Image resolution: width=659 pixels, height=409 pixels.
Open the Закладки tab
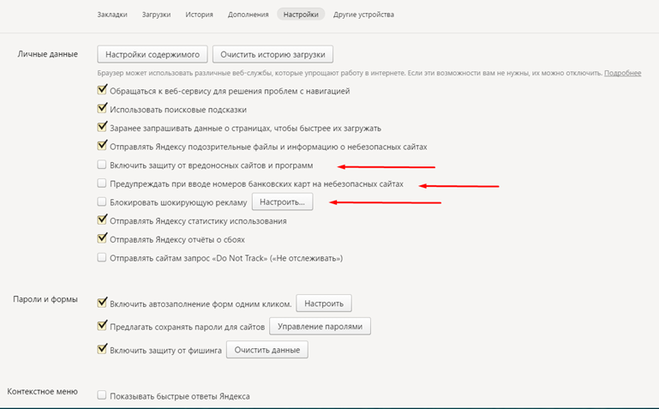[x=113, y=16]
